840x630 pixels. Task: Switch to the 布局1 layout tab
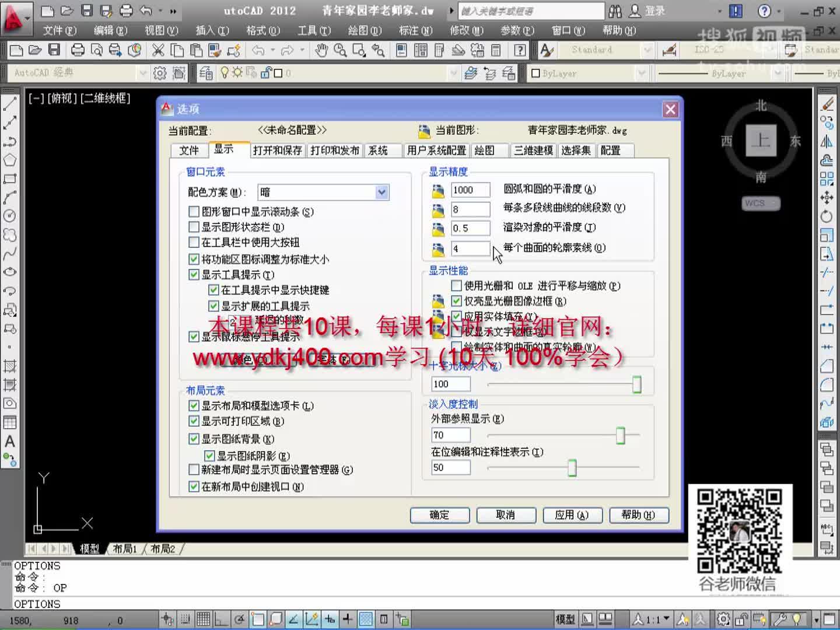point(124,549)
